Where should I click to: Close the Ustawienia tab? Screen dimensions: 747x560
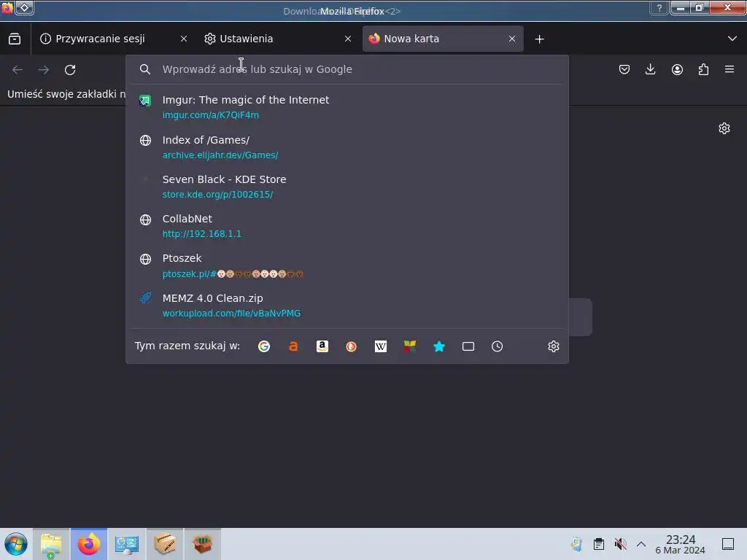348,39
